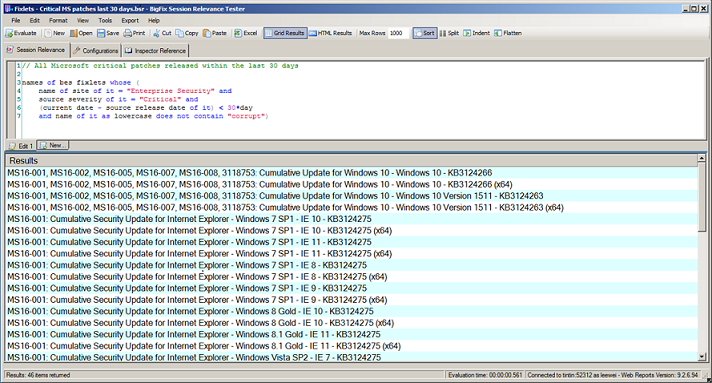This screenshot has width=712, height=383.
Task: Select Windows 7 SP1 IE 10 non-x64 row
Action: (352, 219)
